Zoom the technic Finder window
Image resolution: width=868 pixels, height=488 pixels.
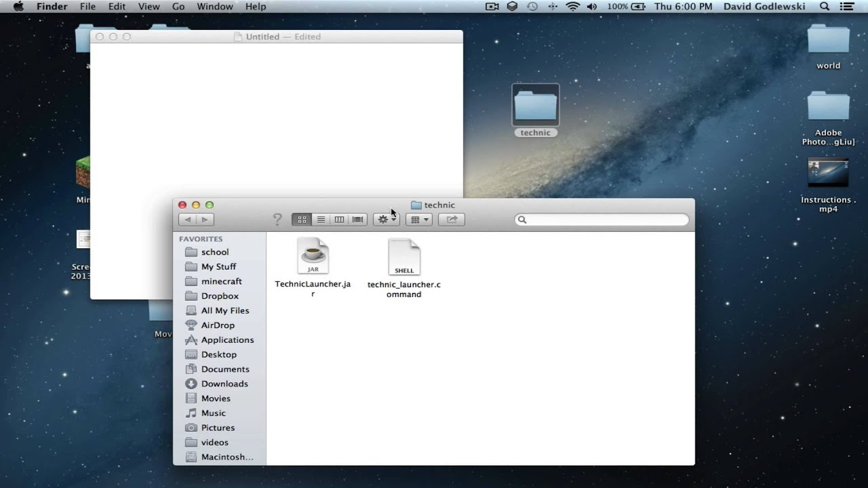[210, 205]
